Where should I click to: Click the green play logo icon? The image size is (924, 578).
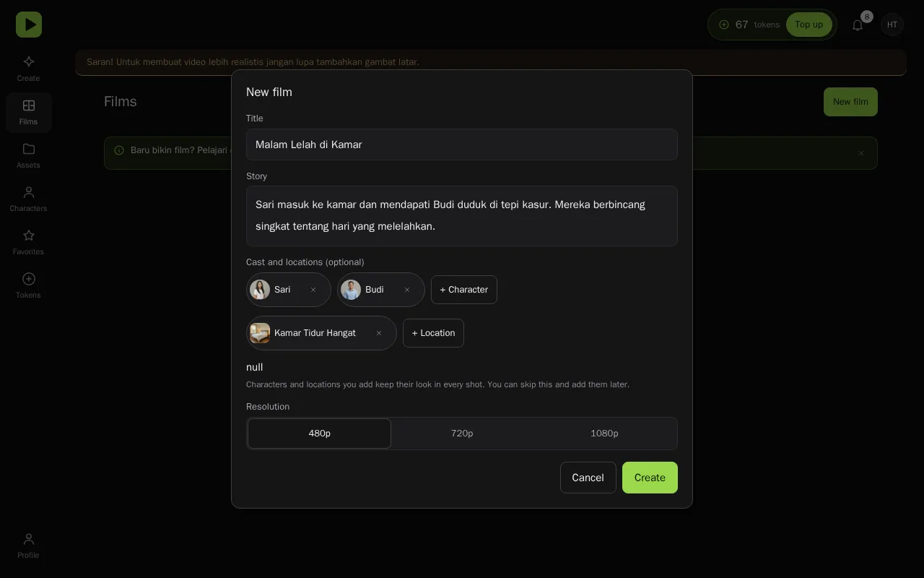coord(29,25)
